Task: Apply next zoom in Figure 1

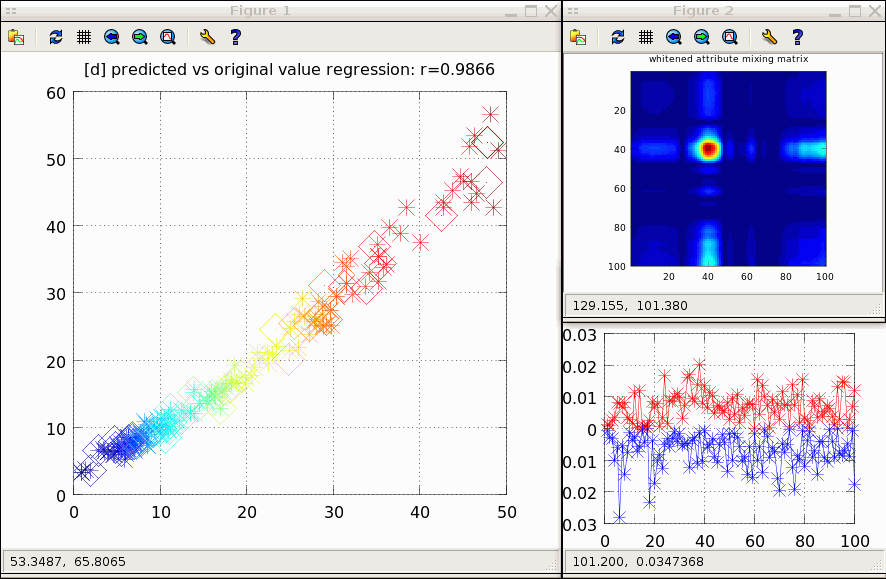Action: 140,37
